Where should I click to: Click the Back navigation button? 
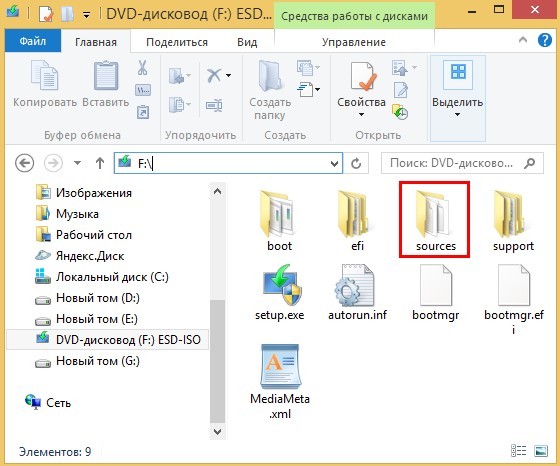[x=25, y=163]
